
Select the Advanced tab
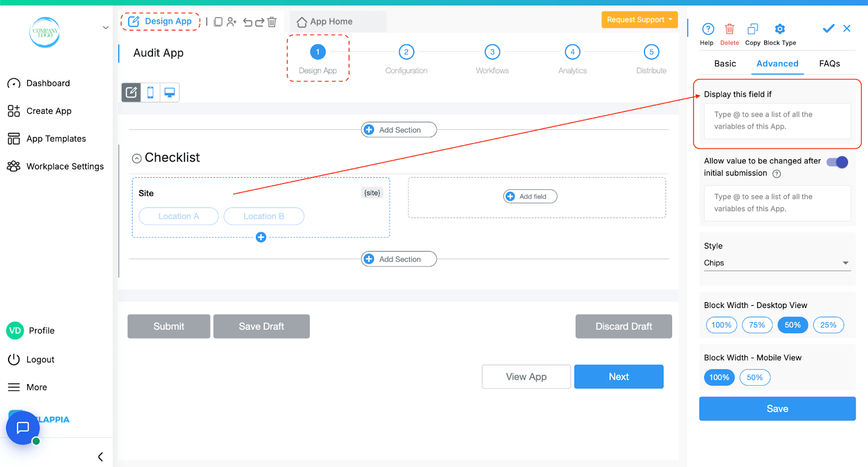pos(777,63)
